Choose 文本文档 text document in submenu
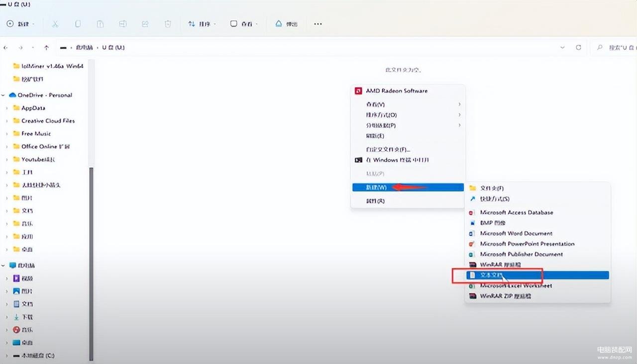 coord(537,275)
